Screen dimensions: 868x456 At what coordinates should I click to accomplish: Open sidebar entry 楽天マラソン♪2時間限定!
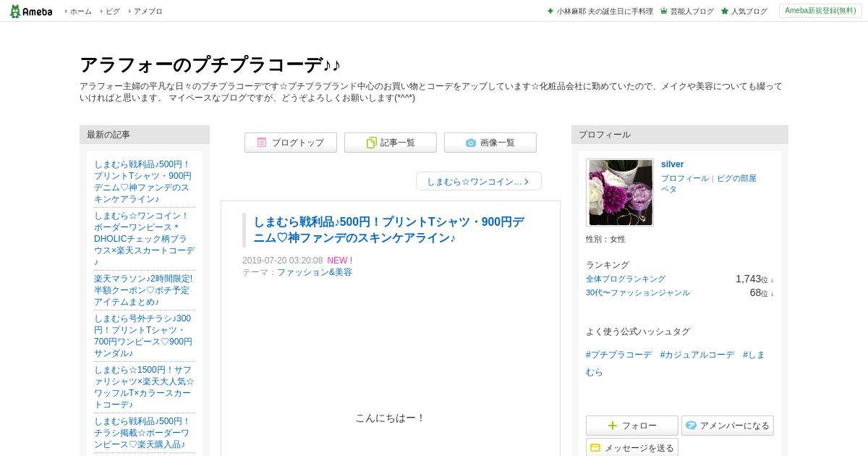click(143, 290)
